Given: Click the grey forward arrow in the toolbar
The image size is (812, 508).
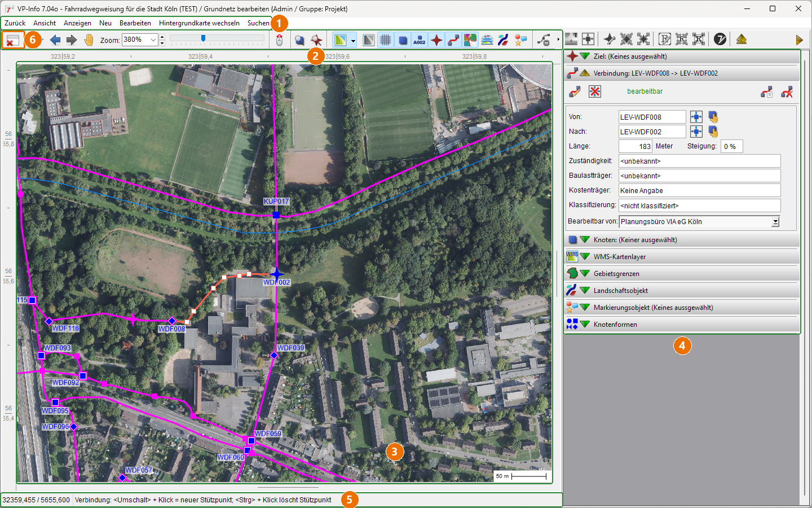Looking at the screenshot, I should coord(72,40).
